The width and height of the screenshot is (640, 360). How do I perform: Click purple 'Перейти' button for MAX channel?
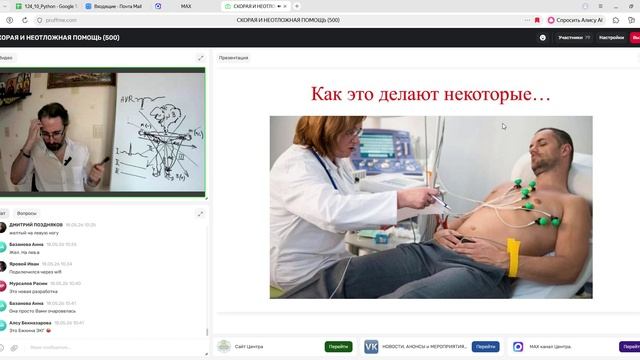click(x=630, y=347)
